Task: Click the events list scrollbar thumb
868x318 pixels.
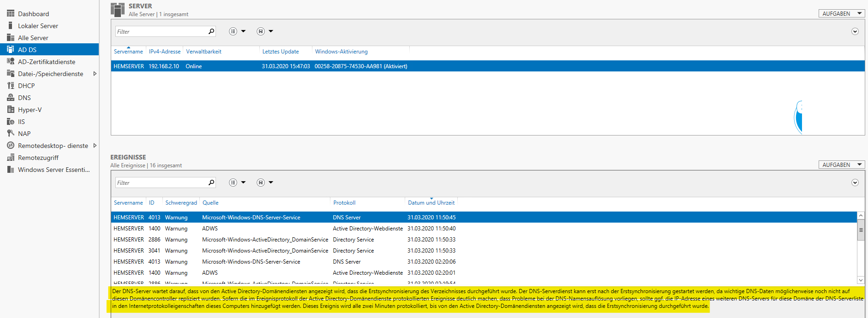Action: coord(861,230)
